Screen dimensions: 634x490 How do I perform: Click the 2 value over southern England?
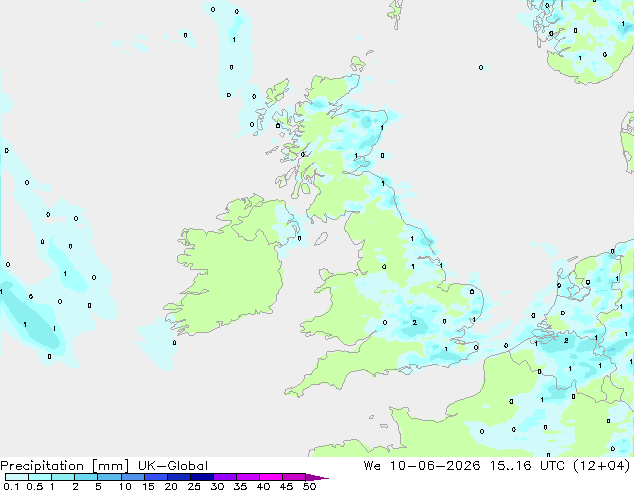pos(414,323)
